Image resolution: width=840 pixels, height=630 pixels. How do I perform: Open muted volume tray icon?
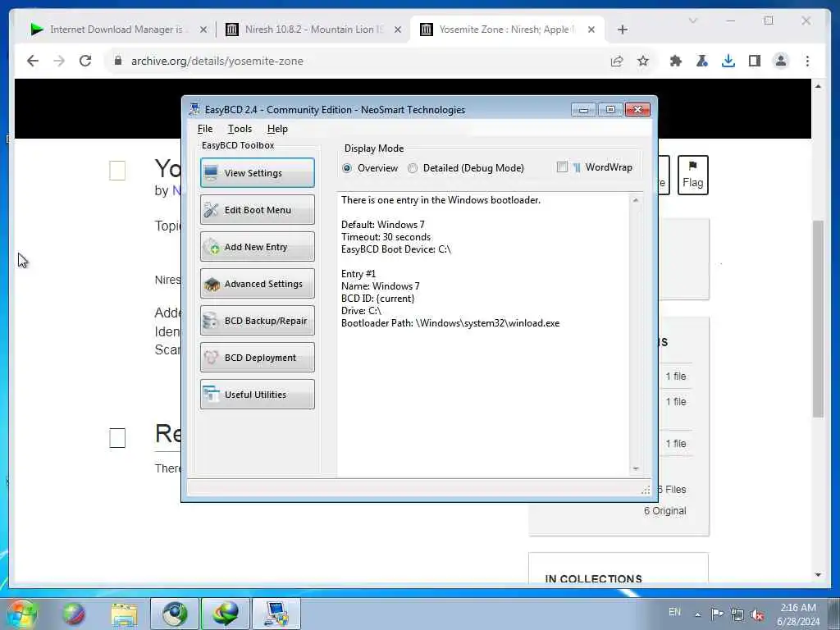(757, 614)
